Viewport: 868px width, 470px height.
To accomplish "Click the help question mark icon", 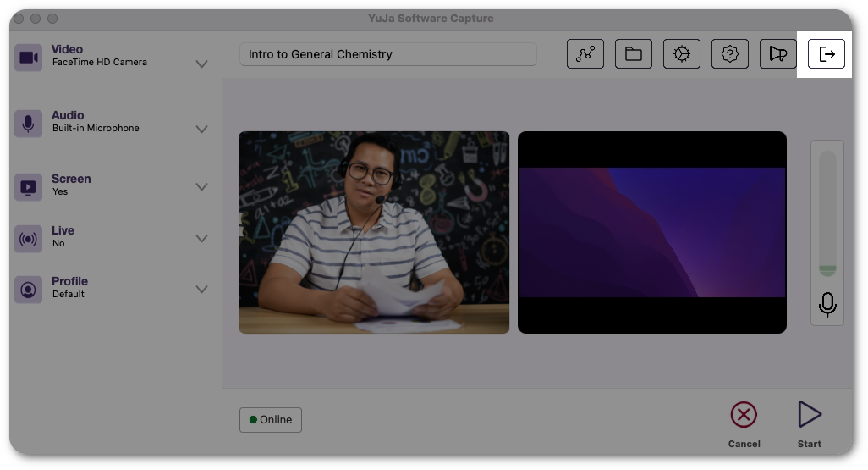I will [729, 54].
